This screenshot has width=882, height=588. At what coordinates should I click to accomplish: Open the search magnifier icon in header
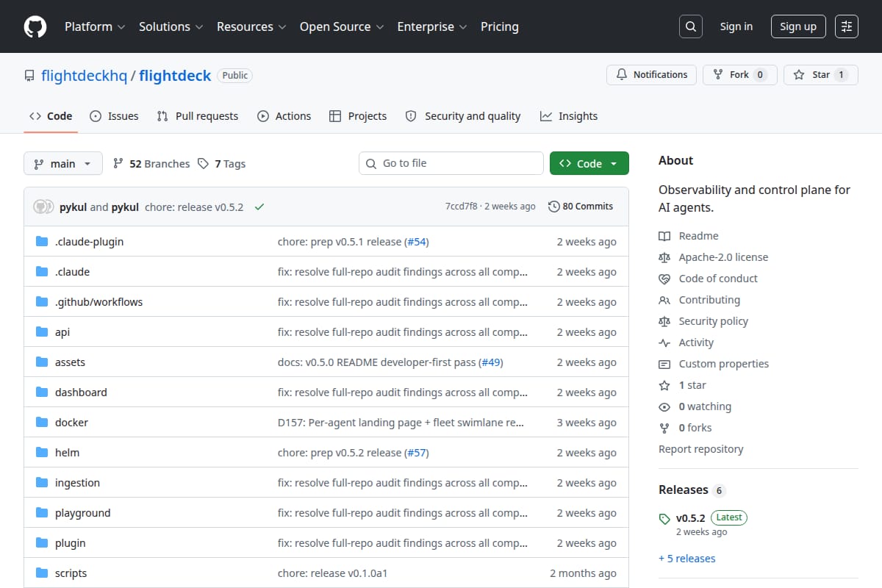point(690,26)
